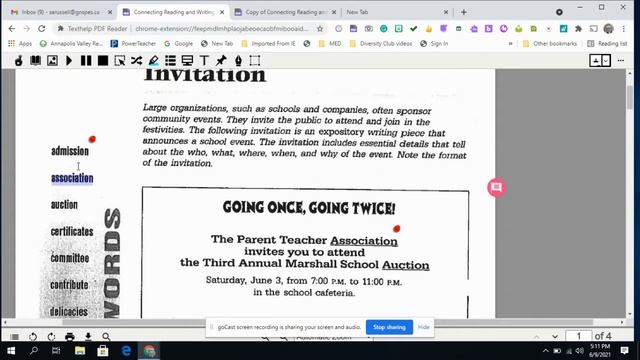
Task: Rotate the page counterclockwise
Action: tap(33, 337)
